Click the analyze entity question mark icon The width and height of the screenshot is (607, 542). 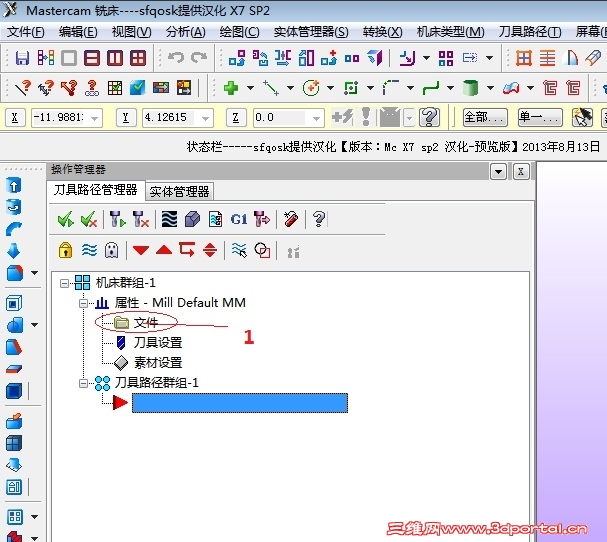22,88
